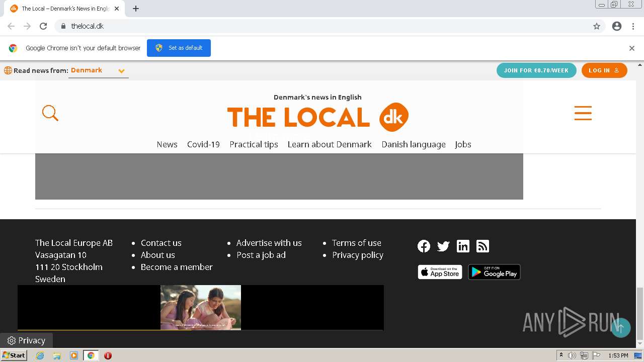The image size is (644, 362).
Task: Open the hamburger menu icon
Action: (x=583, y=113)
